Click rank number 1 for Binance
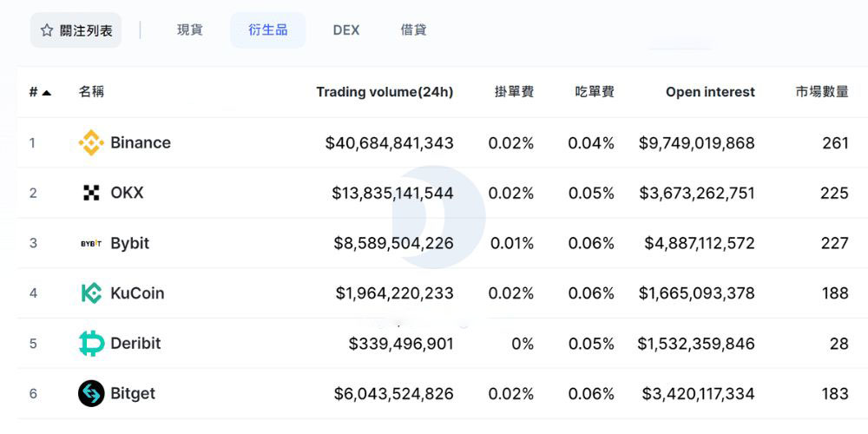The height and width of the screenshot is (434, 868). tap(32, 143)
